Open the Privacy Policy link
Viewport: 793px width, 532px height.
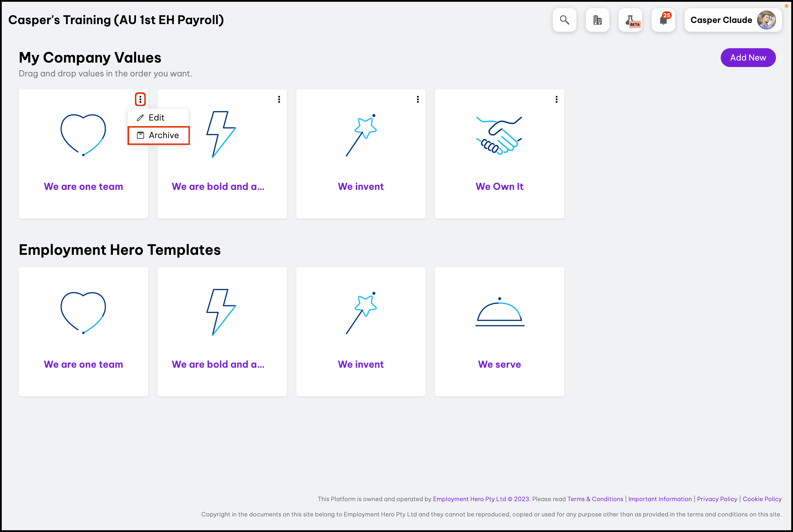[717, 499]
